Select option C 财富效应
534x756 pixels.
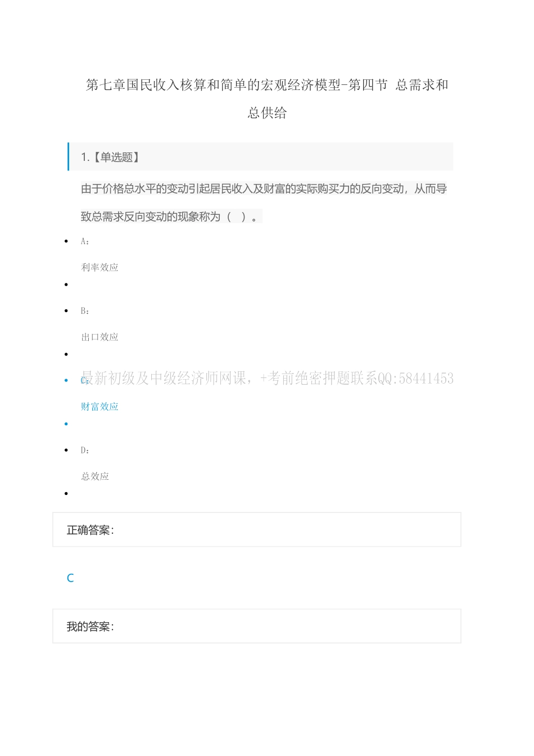coord(99,407)
